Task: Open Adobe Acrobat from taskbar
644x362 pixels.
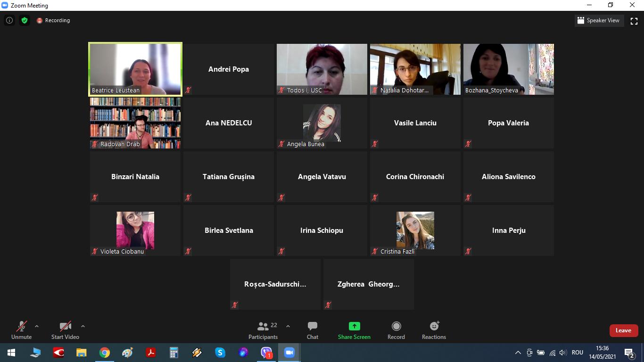Action: [151, 353]
